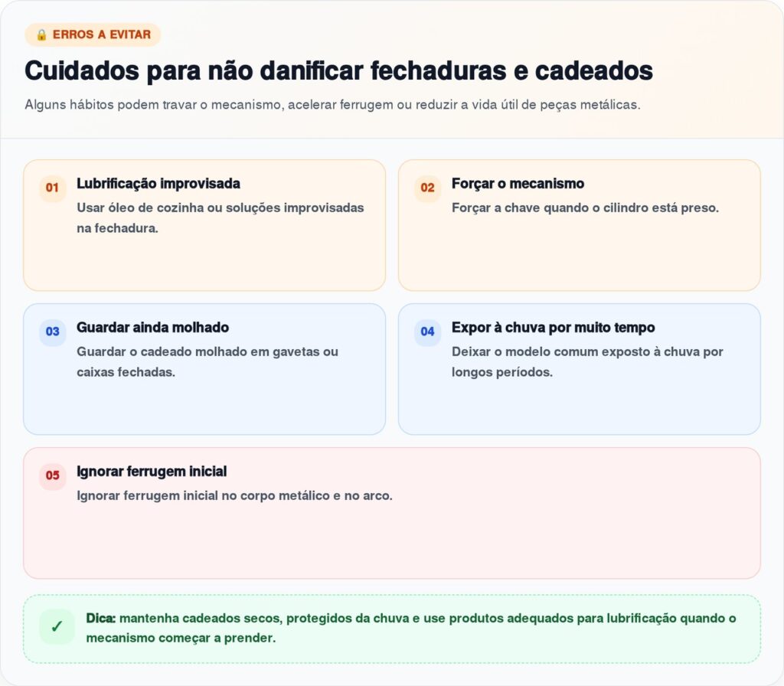This screenshot has height=686, width=784.
Task: Select the 'Expor à chuva por muito tempo' heading
Action: 553,328
